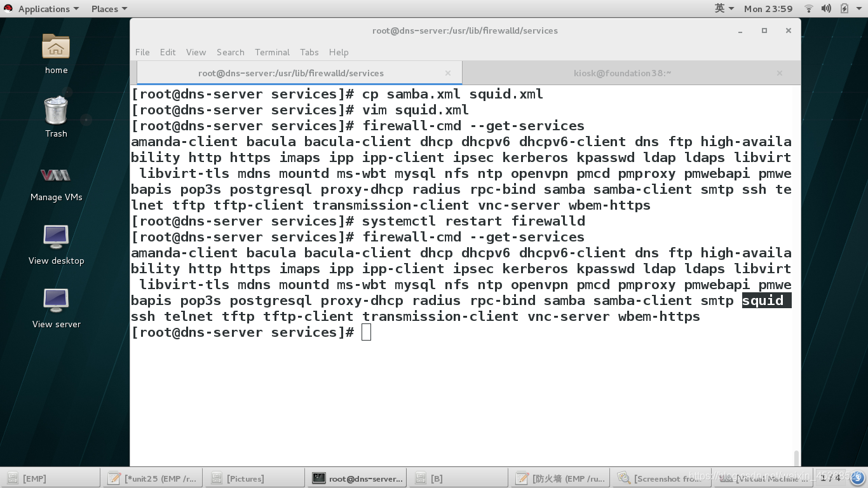Switch to the kiosk@foundation38 tab
The height and width of the screenshot is (488, 868).
[622, 73]
